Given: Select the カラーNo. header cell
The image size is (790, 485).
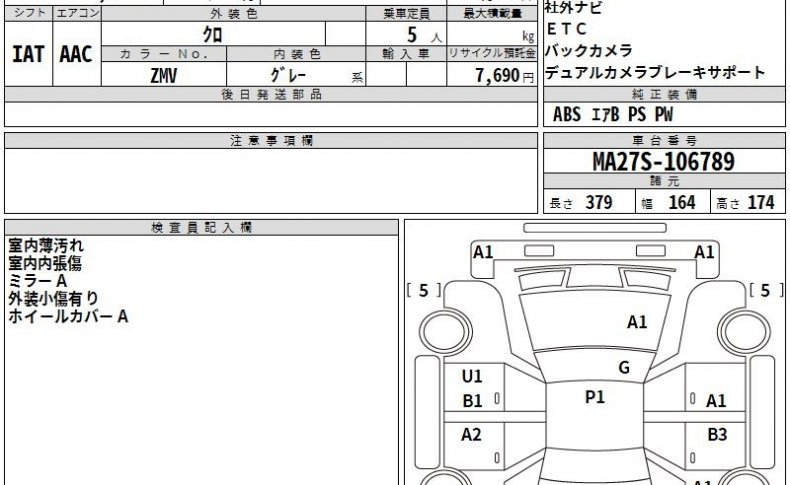Looking at the screenshot, I should click(164, 54).
